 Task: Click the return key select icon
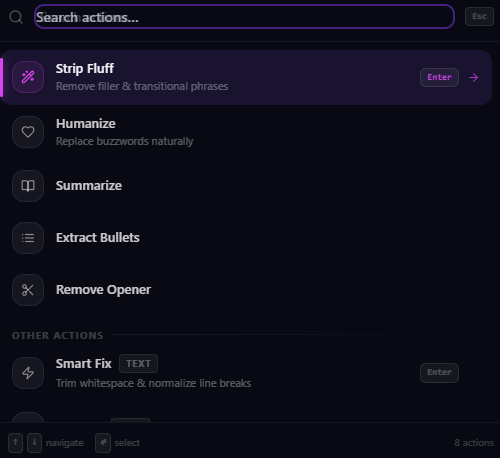(x=103, y=443)
